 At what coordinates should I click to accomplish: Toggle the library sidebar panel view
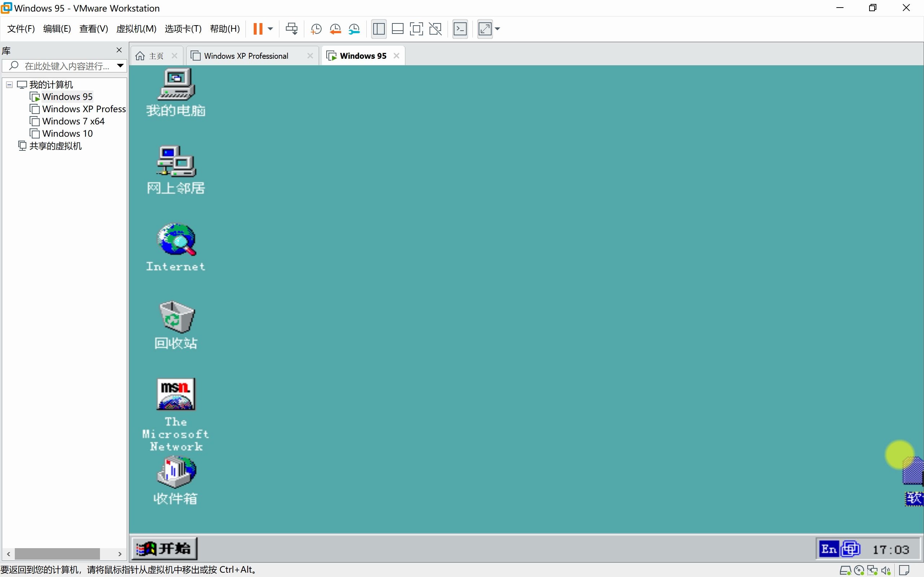pyautogui.click(x=379, y=28)
